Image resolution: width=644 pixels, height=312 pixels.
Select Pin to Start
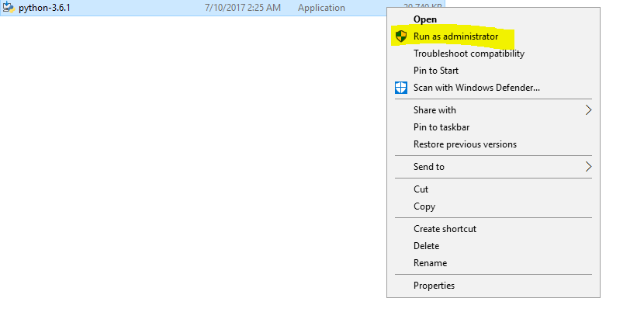pyautogui.click(x=436, y=71)
